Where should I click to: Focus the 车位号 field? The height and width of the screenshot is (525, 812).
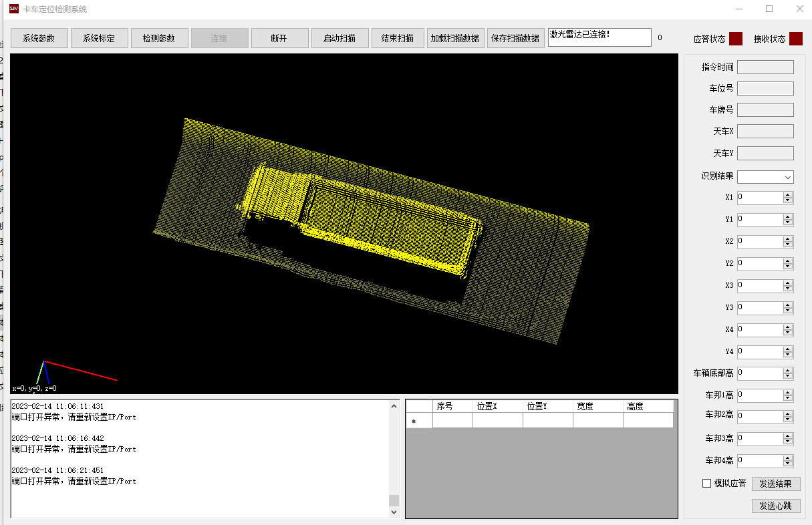(x=766, y=88)
